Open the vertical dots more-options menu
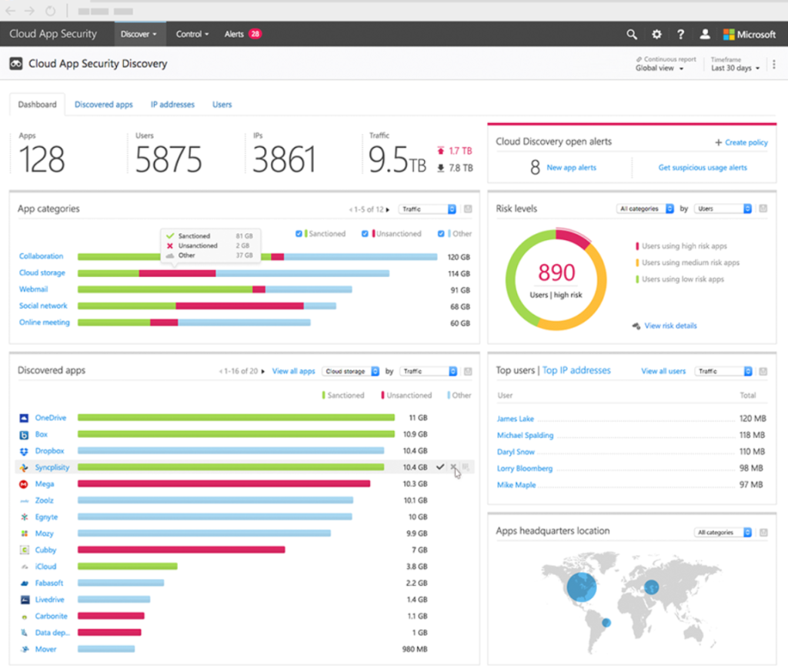Screen dimensions: 788x672 click(x=774, y=65)
